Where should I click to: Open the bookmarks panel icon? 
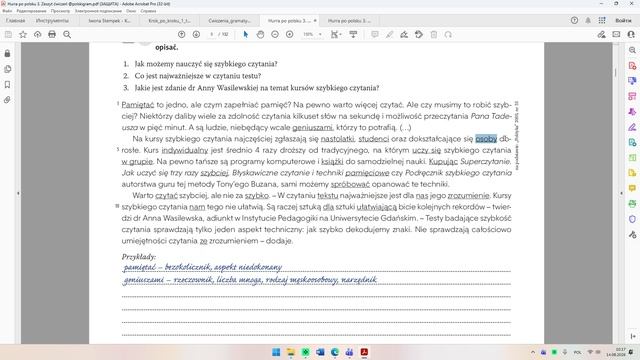pyautogui.click(x=7, y=84)
